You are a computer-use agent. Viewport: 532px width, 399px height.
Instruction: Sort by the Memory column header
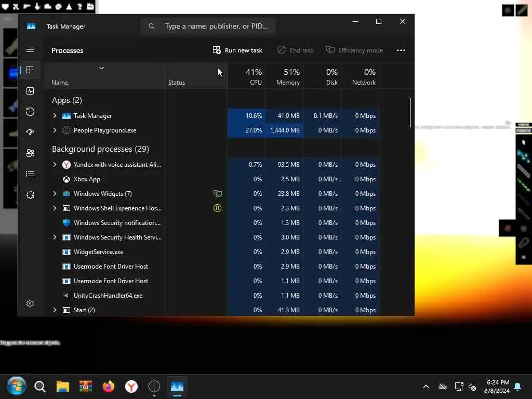284,77
